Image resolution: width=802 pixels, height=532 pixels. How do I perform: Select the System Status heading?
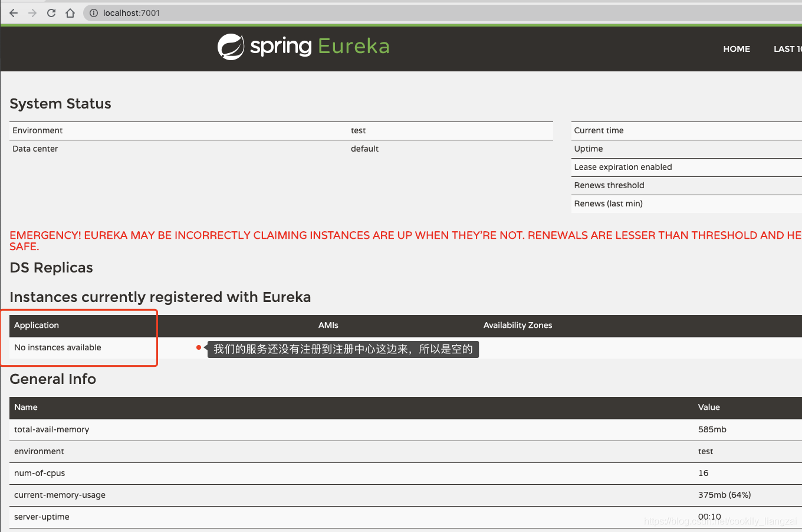[x=60, y=104]
